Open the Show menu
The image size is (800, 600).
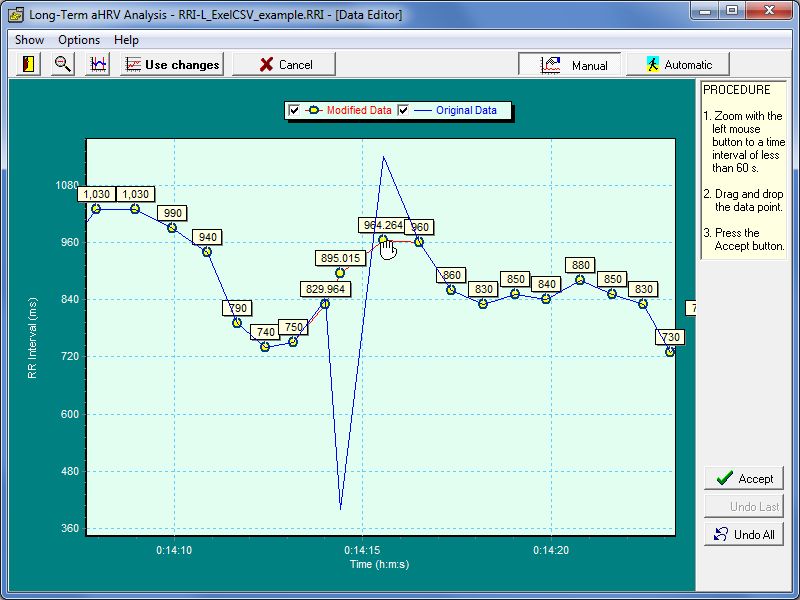(29, 40)
